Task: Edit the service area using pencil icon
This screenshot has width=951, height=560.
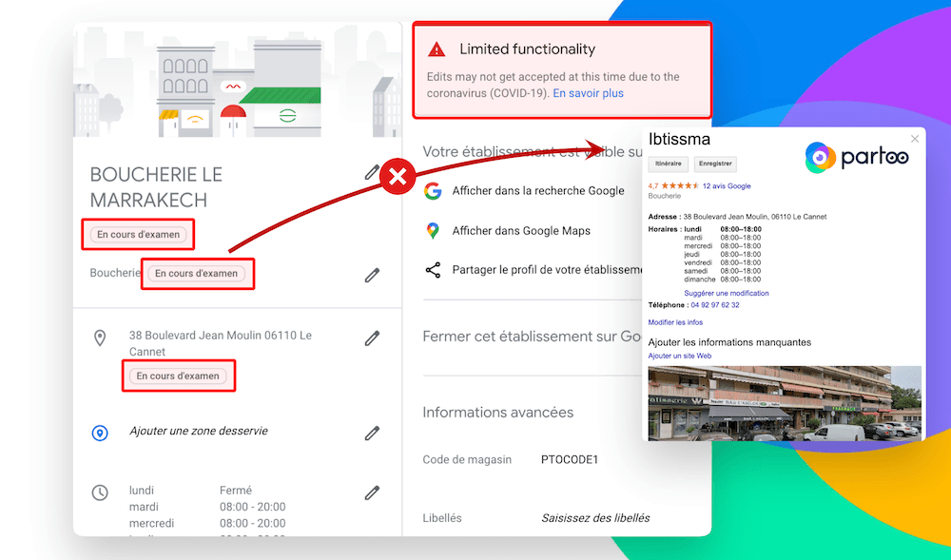Action: (x=372, y=433)
